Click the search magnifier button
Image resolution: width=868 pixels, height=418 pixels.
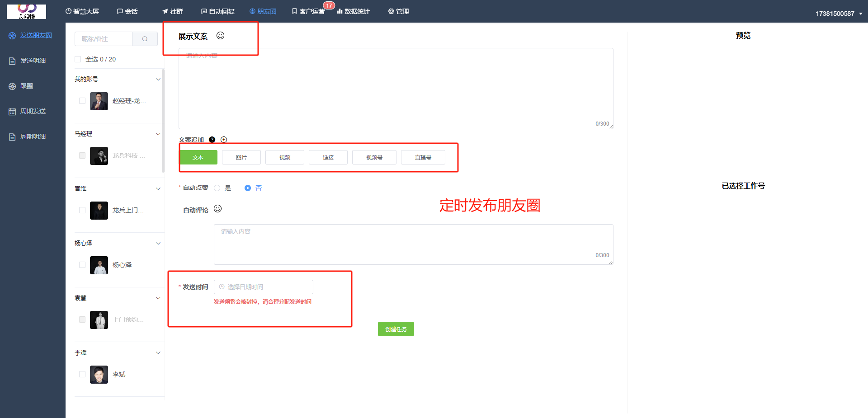coord(145,39)
